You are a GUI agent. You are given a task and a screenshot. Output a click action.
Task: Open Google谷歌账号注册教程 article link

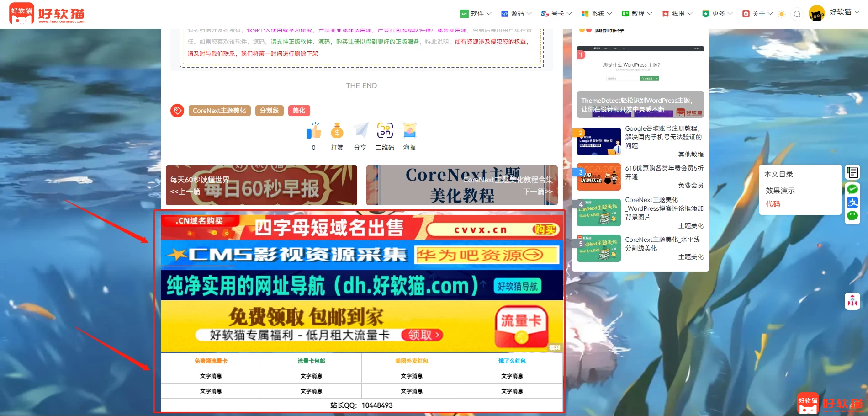point(664,137)
